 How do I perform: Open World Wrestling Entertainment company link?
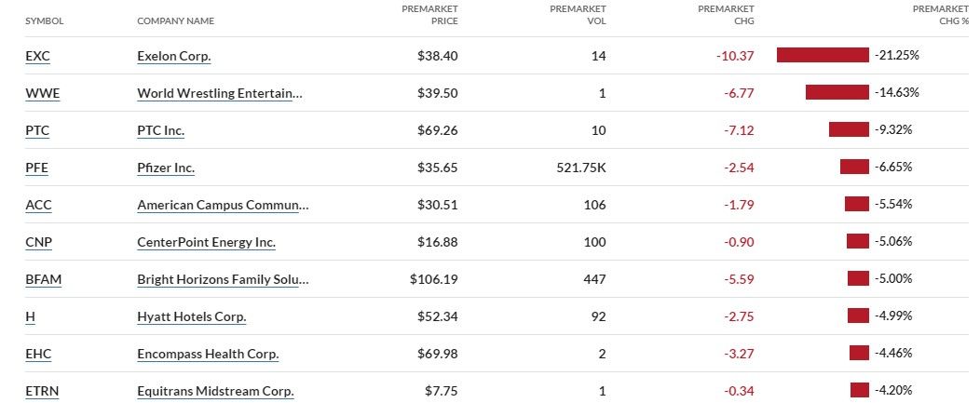pos(220,93)
